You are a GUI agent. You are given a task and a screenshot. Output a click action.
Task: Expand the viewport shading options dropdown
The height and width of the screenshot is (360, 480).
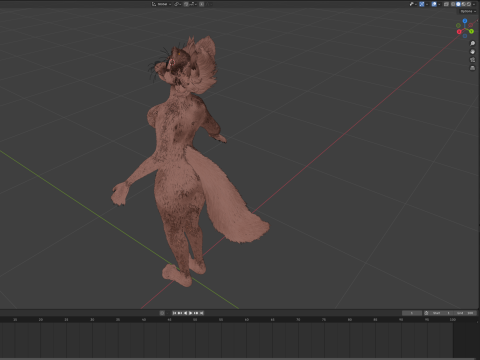pos(474,4)
